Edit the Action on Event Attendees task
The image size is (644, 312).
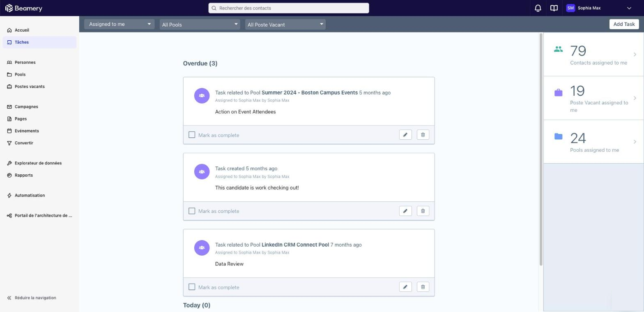coord(405,135)
